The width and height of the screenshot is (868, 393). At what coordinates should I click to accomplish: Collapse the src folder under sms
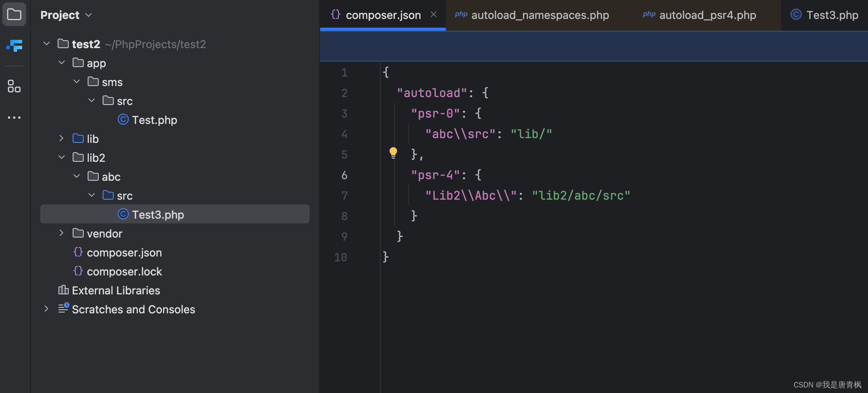(x=92, y=100)
